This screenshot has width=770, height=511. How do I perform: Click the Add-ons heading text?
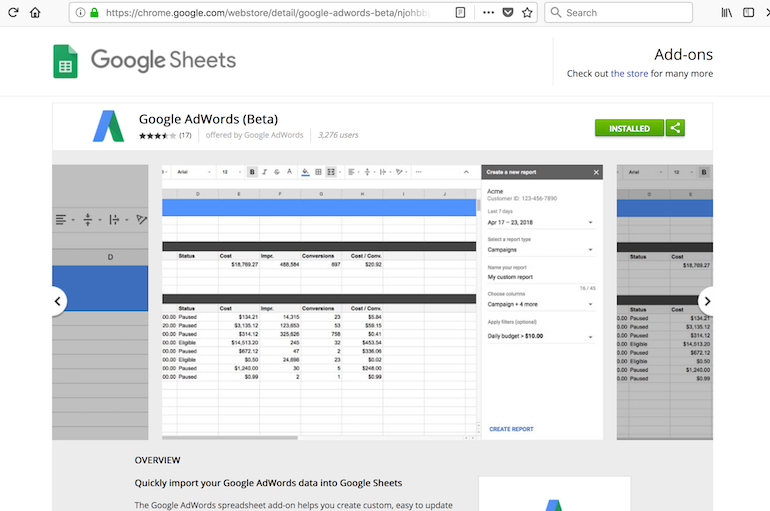(x=683, y=54)
